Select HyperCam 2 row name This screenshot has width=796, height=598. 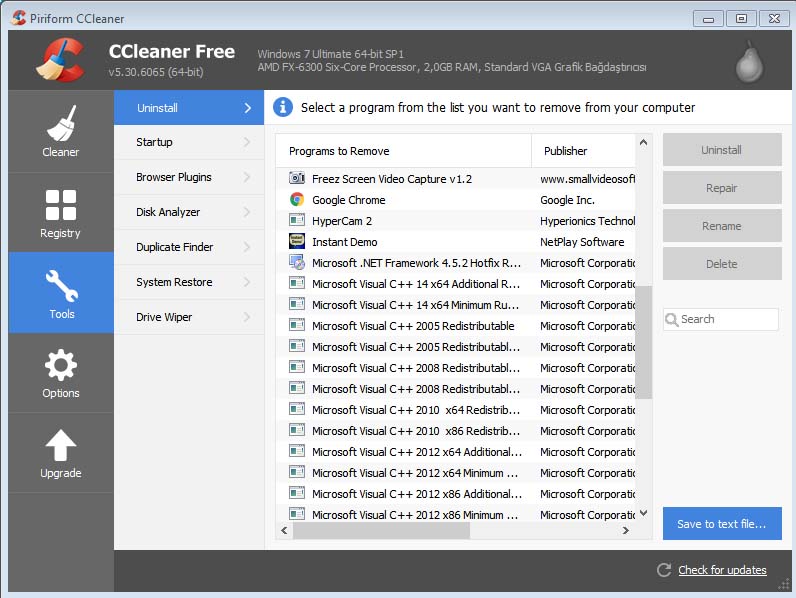coord(342,221)
